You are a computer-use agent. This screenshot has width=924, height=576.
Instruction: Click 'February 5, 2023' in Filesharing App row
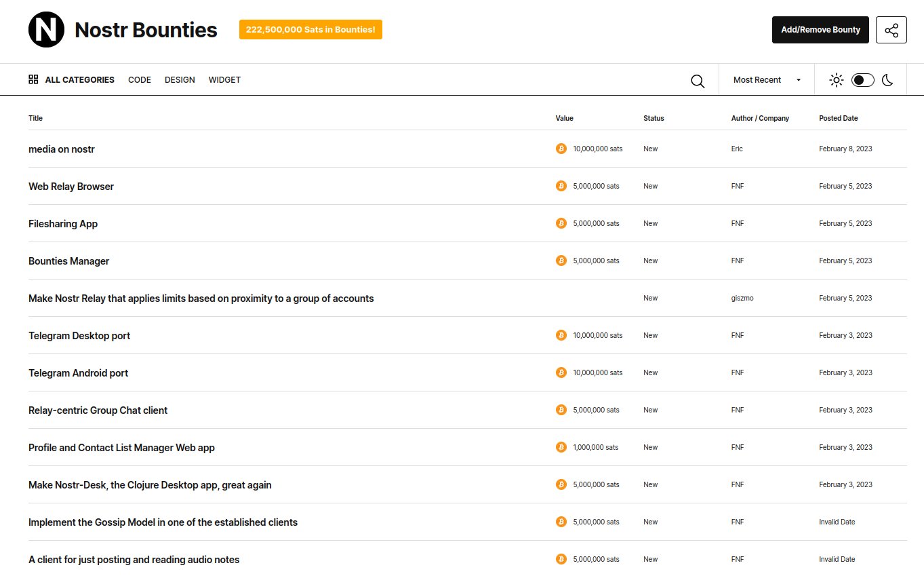click(845, 223)
